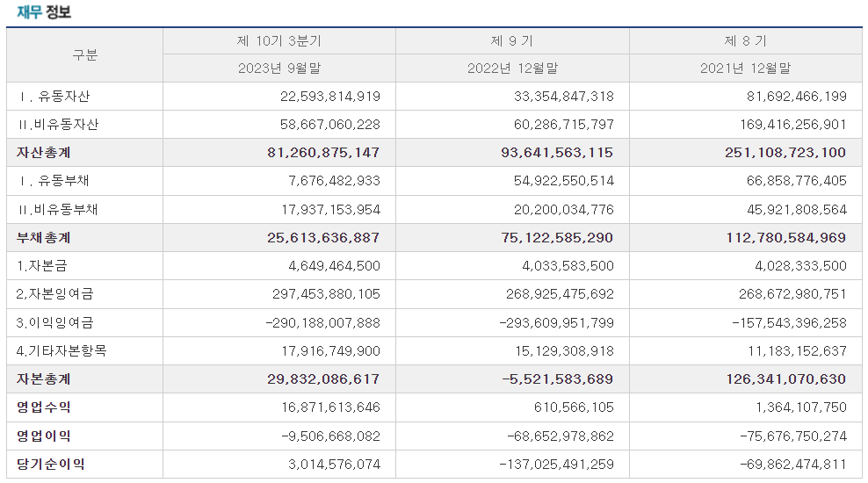Click value 4,028,333,500
Screen dimensions: 868x483
[x=800, y=266]
